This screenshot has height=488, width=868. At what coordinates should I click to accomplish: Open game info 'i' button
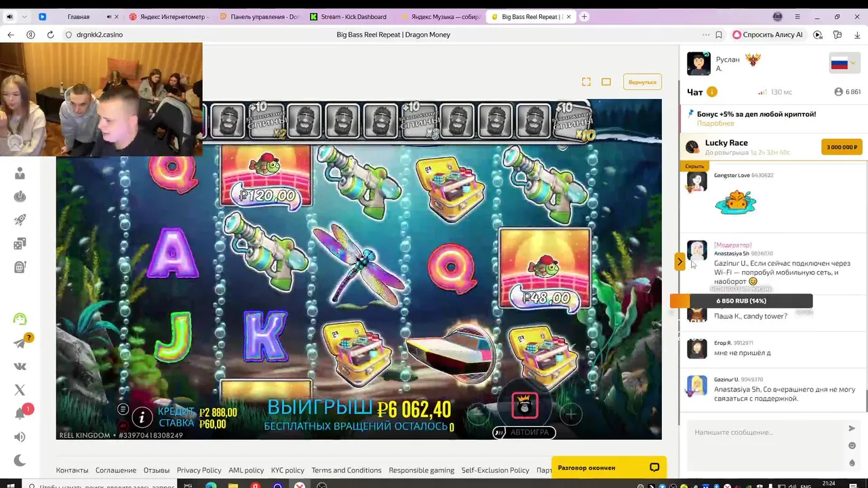point(142,418)
